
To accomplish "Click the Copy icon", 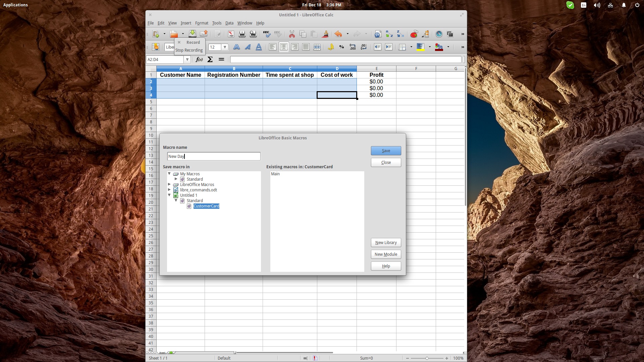I will coord(303,34).
